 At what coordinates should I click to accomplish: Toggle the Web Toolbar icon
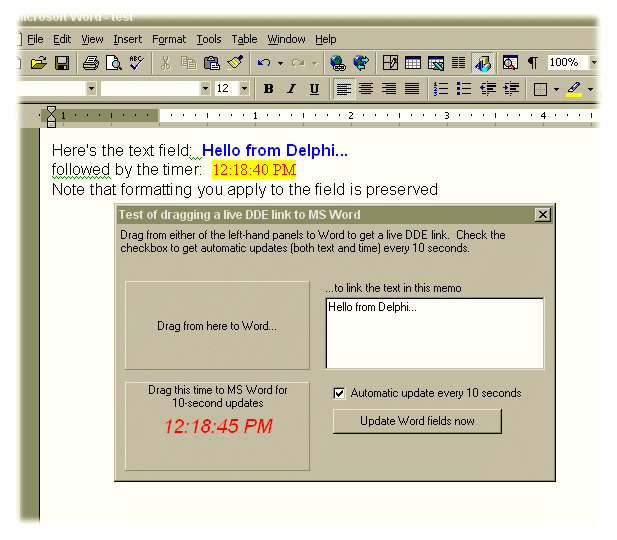[x=361, y=63]
